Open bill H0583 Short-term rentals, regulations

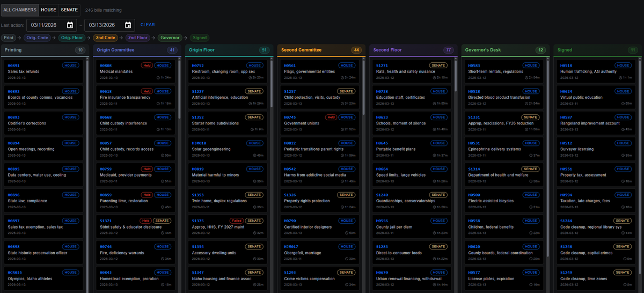tap(504, 71)
